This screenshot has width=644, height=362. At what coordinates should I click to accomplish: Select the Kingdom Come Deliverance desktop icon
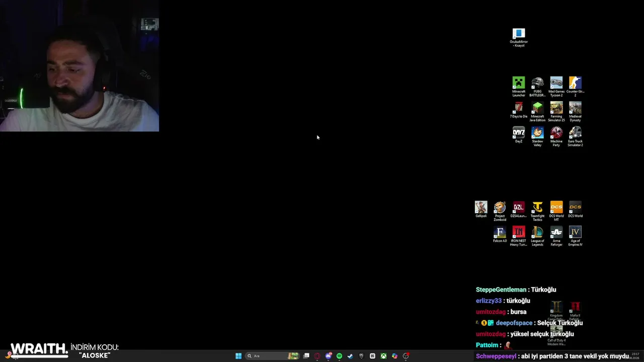tap(556, 310)
